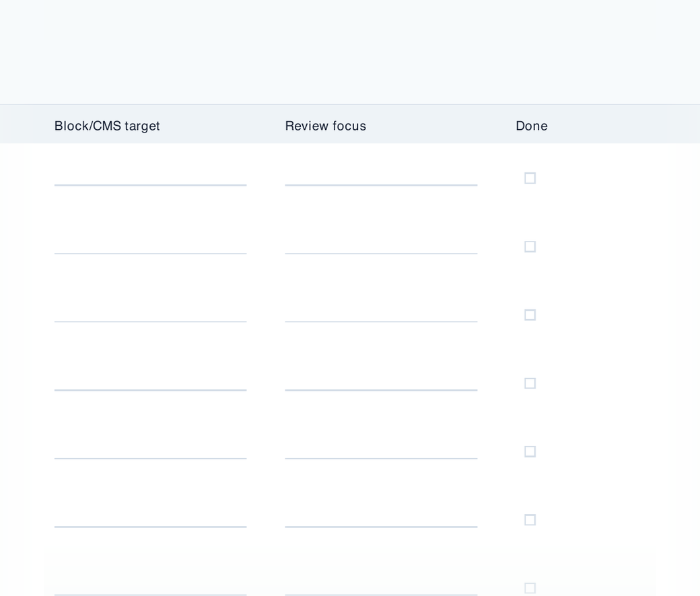Click fourth row Block/CMS target field

[151, 383]
